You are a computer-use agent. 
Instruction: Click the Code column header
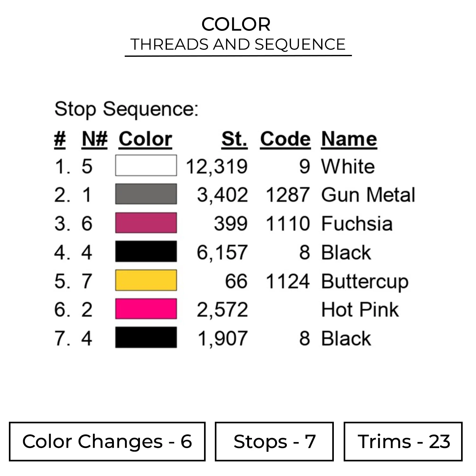tap(285, 139)
